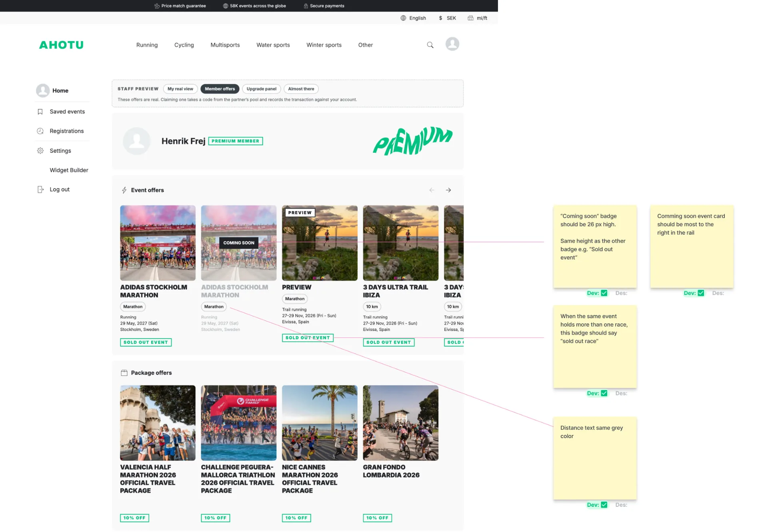The image size is (768, 532).
Task: Open Saved events in the sidebar
Action: (x=67, y=112)
